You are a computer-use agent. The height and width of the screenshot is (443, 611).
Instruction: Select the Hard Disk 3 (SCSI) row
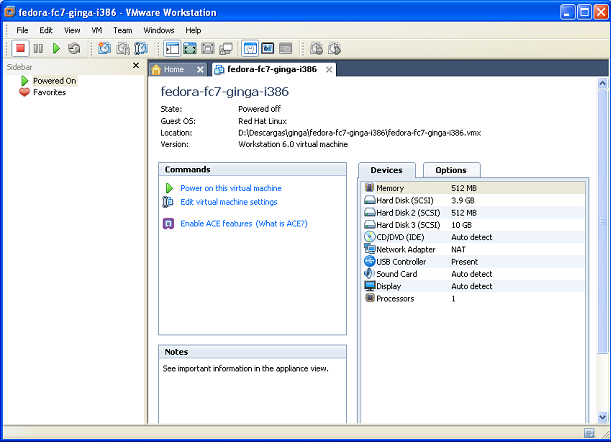(473, 225)
